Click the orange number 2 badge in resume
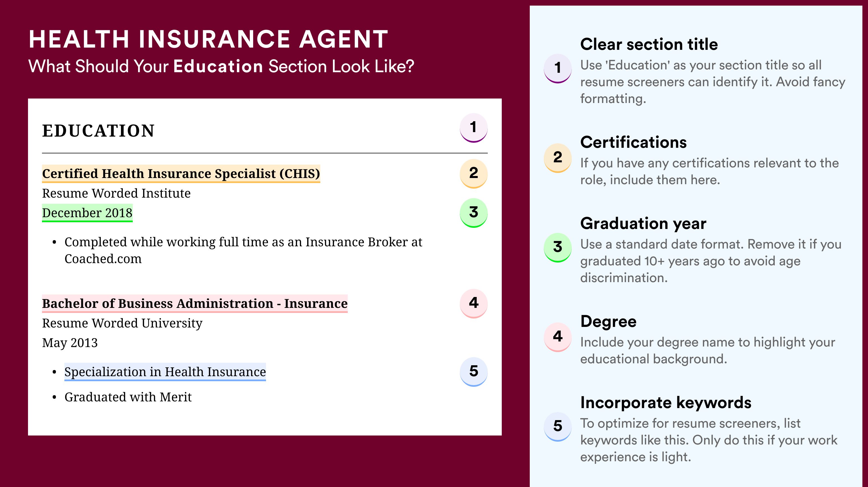 [x=473, y=174]
